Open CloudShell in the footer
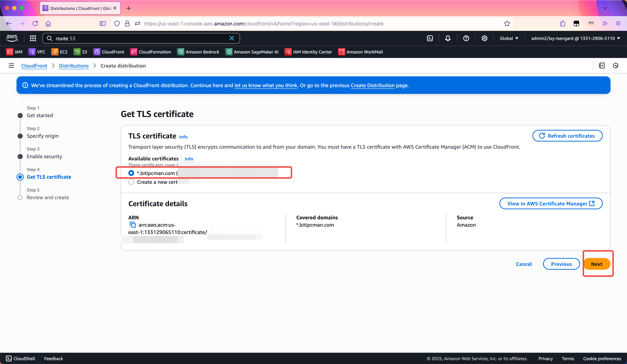The image size is (627, 364). tap(21, 358)
